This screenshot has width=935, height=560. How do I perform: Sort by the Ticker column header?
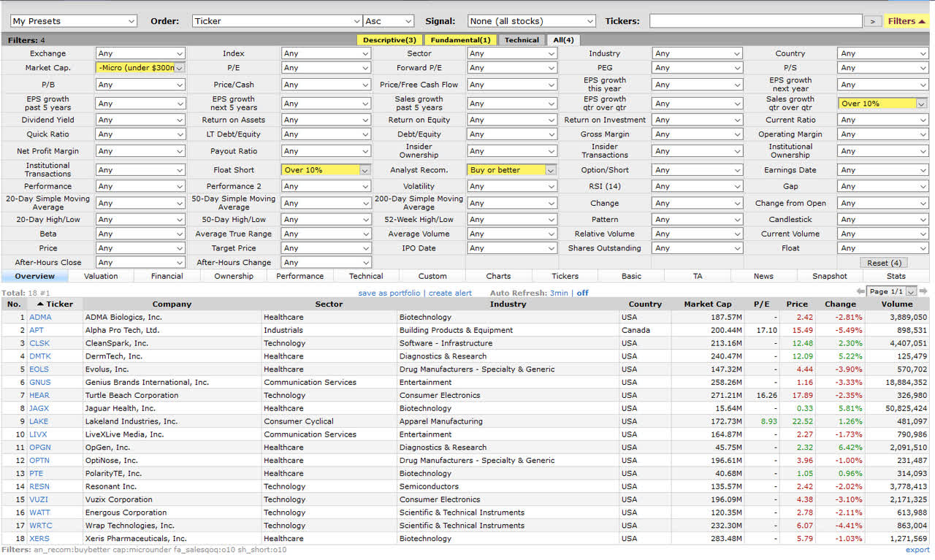[x=55, y=304]
